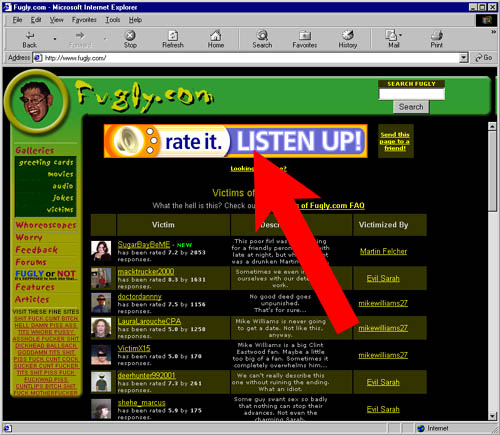The width and height of the screenshot is (500, 435).
Task: Click the Mail toolbar icon
Action: coord(392,39)
